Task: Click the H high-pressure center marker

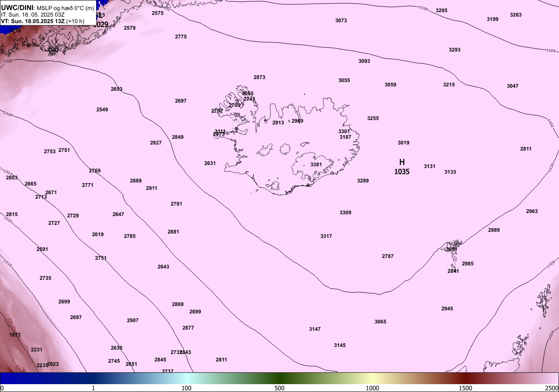Action: 402,162
